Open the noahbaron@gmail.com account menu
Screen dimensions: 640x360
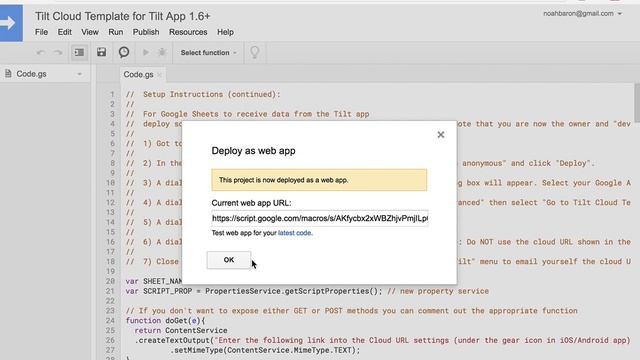(x=582, y=13)
